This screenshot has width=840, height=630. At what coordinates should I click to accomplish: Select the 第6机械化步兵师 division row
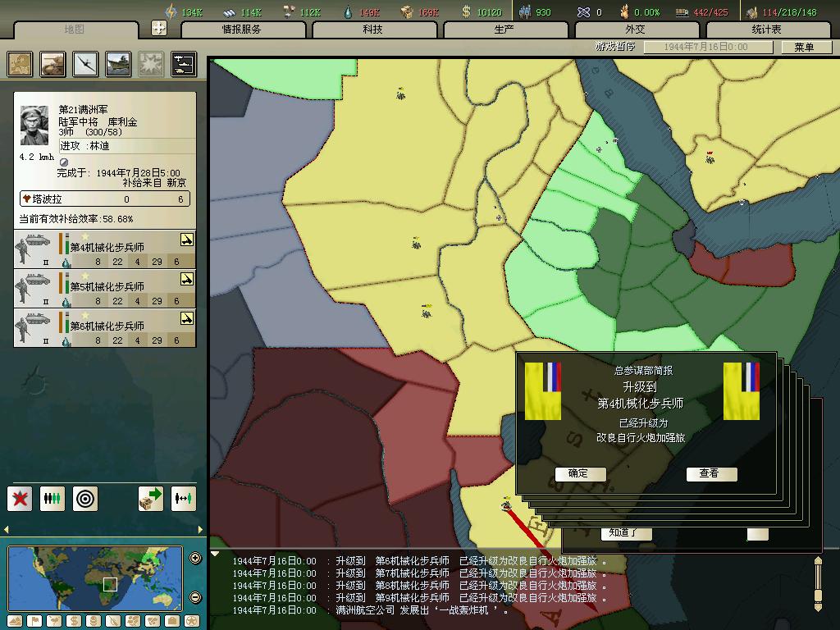[x=104, y=328]
